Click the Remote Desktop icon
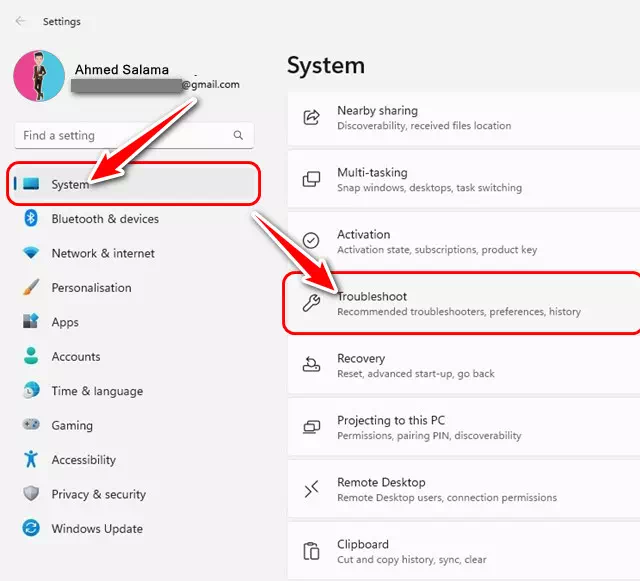This screenshot has height=581, width=640. [x=311, y=489]
